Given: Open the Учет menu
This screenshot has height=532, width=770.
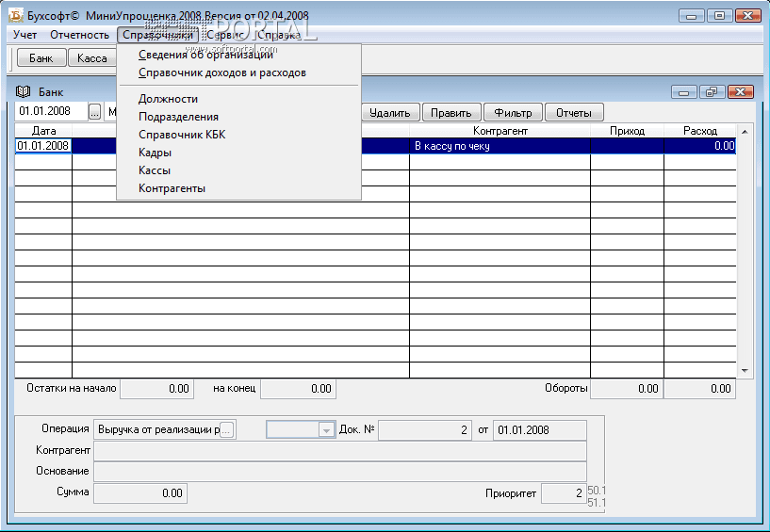Looking at the screenshot, I should (x=25, y=35).
